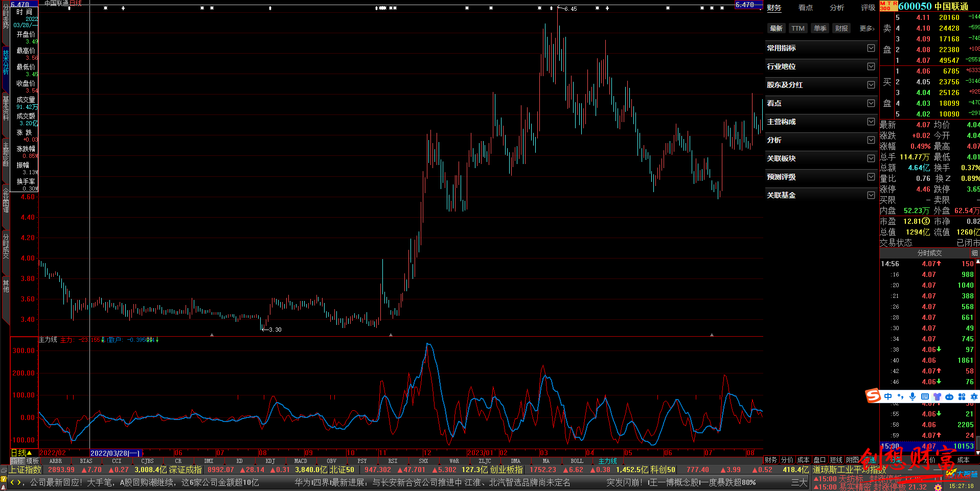Viewport: 980px width, 491px height.
Task: Select the 财报 filter button
Action: (841, 29)
